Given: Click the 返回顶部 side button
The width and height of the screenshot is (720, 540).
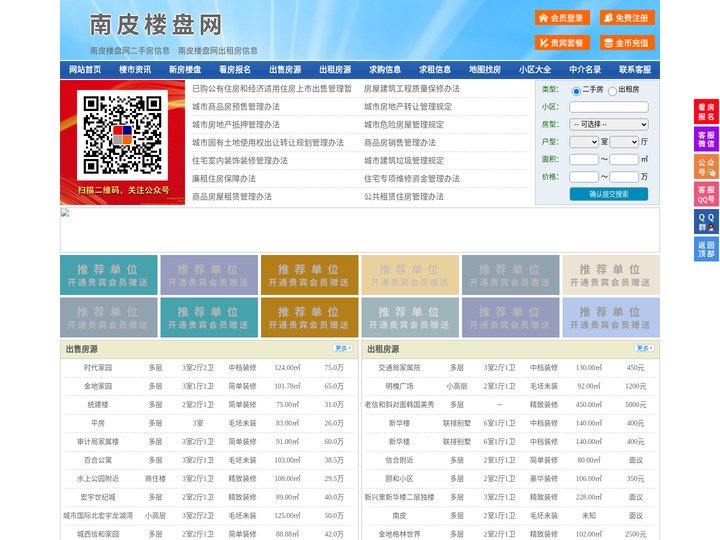Looking at the screenshot, I should coord(706,249).
